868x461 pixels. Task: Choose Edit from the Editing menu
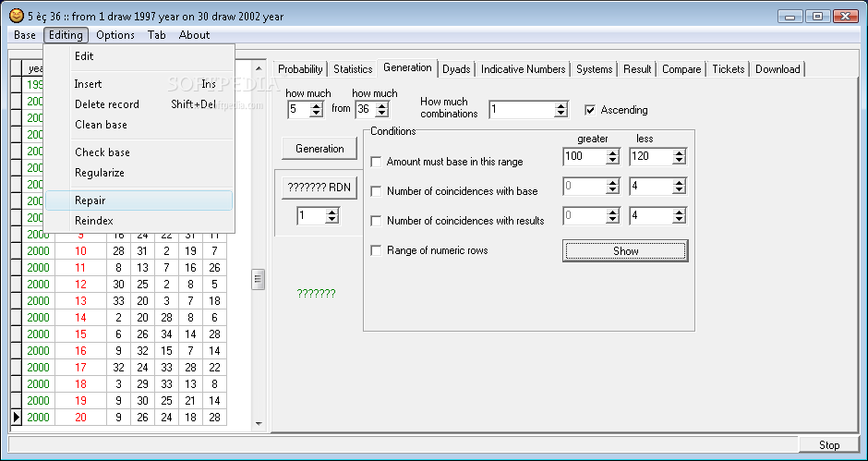(139, 56)
